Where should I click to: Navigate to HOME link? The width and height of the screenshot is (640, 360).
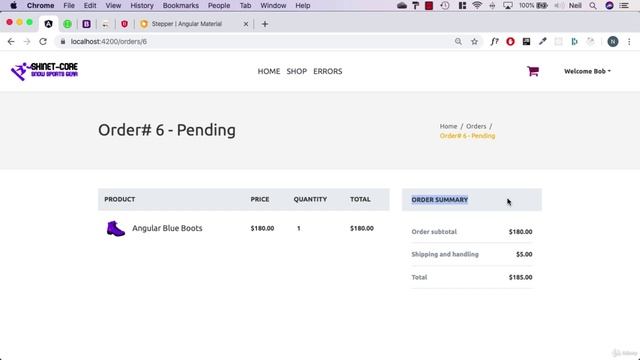click(x=269, y=71)
